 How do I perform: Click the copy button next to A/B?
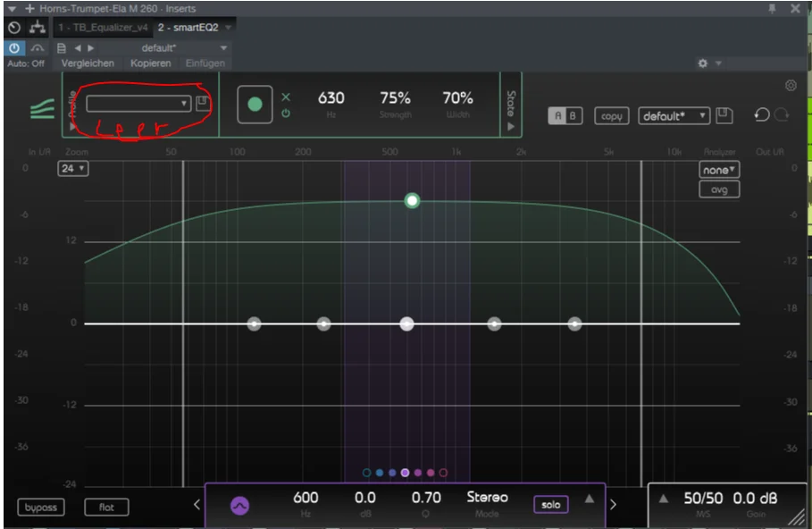612,116
